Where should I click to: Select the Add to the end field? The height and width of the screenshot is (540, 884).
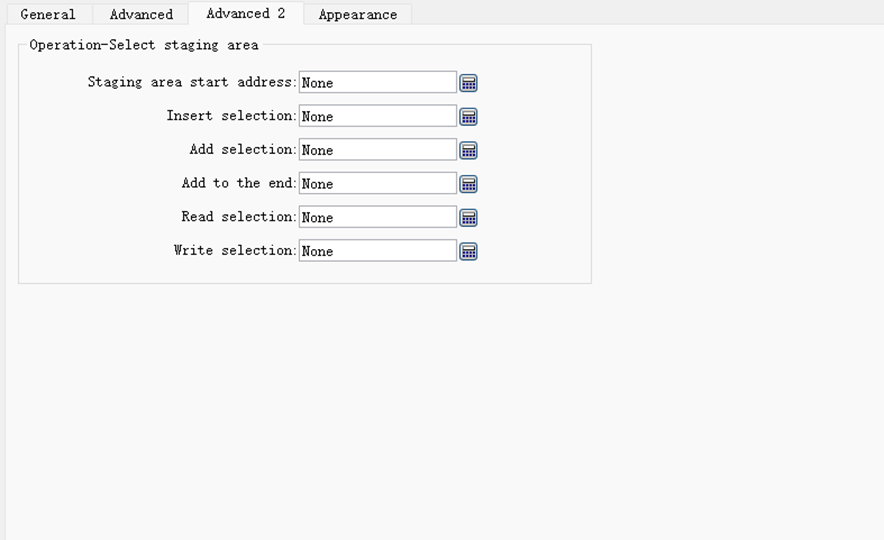[377, 184]
